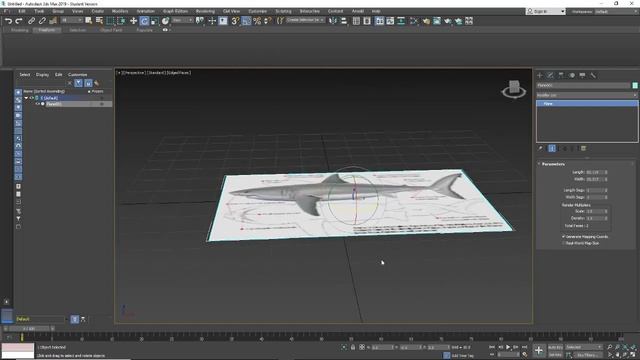Click Pin Stack icon below modifier stack
Image resolution: width=640 pixels, height=360 pixels.
coord(540,149)
